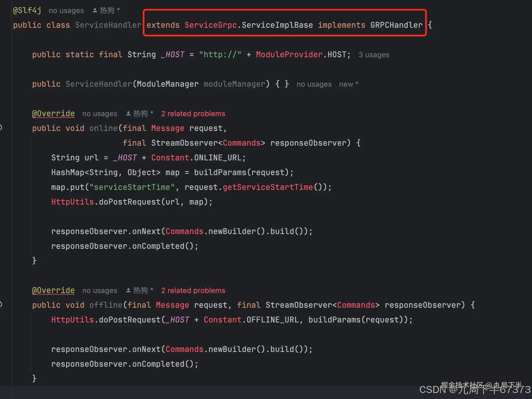This screenshot has width=532, height=399.
Task: Click the author hint 热狗 above the offline method
Action: click(x=140, y=290)
